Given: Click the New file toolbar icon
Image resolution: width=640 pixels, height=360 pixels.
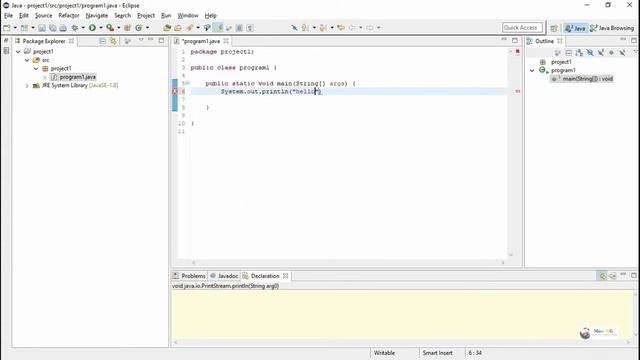Looking at the screenshot, I should click(x=7, y=28).
